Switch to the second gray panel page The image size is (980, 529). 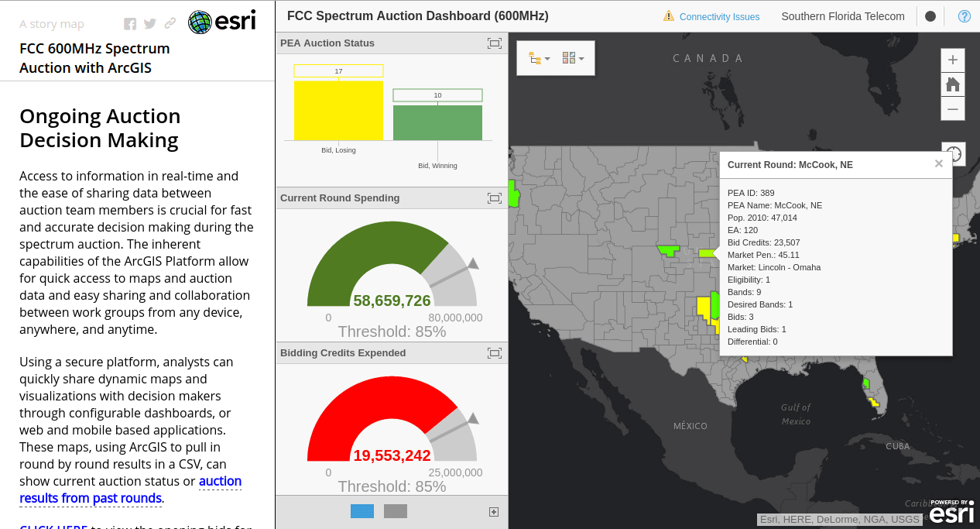pos(396,511)
